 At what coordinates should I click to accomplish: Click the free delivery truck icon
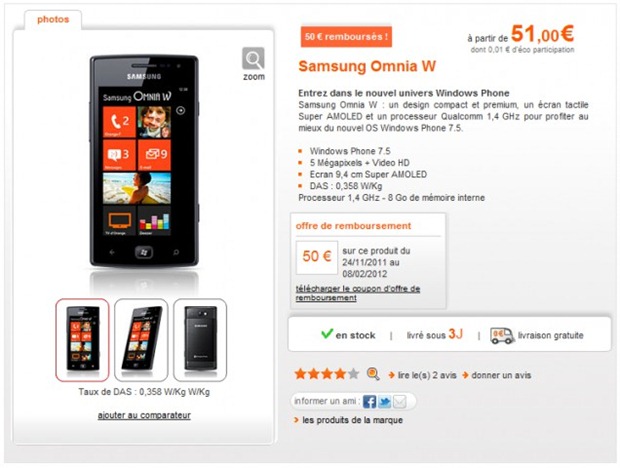tap(502, 336)
